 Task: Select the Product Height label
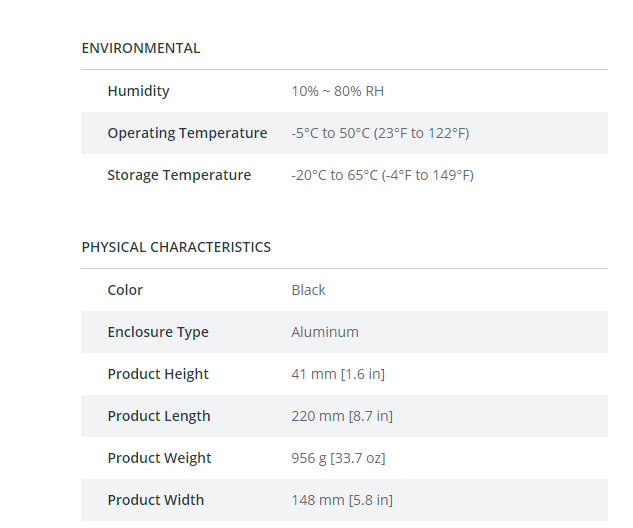(x=158, y=374)
